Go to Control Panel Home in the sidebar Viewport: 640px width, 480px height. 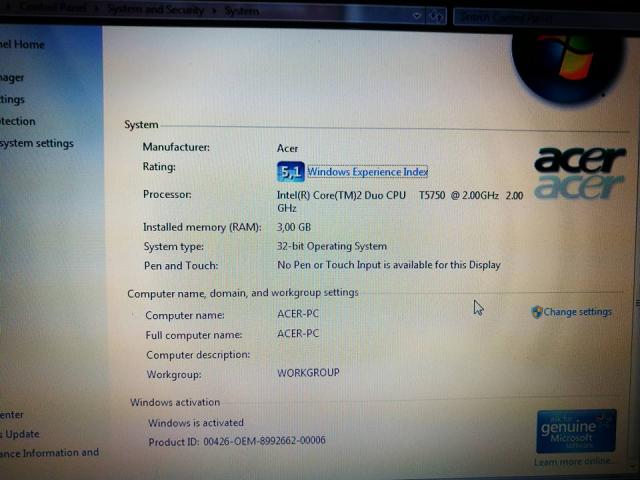point(22,45)
